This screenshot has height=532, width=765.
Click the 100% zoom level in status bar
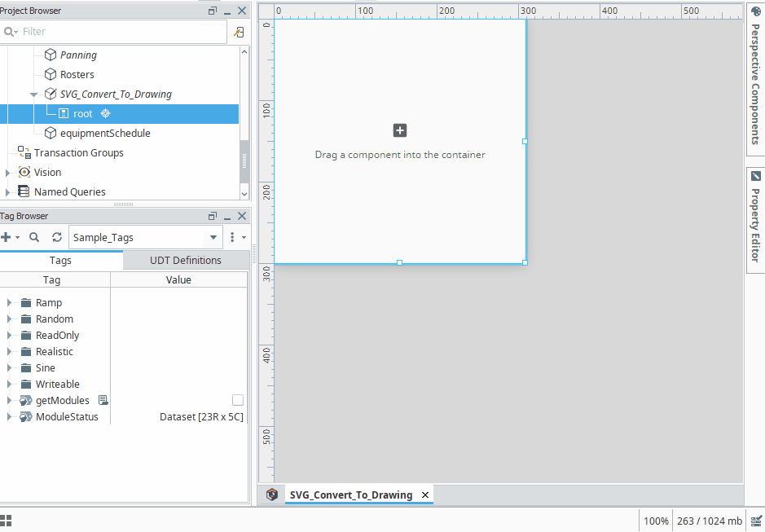656,520
